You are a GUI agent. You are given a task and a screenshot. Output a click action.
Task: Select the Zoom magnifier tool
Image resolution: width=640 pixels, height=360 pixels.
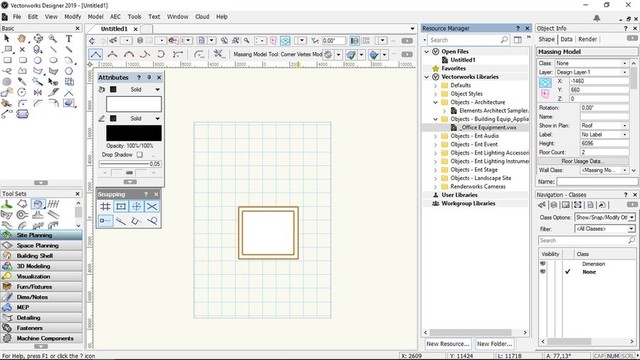click(x=53, y=39)
